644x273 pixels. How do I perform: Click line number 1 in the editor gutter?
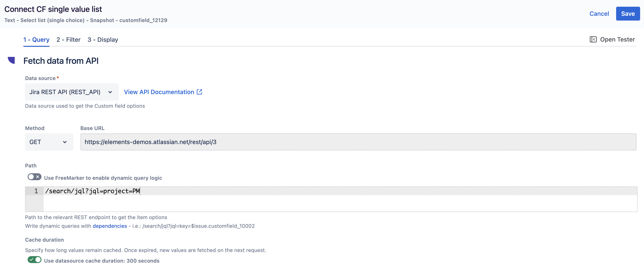36,191
